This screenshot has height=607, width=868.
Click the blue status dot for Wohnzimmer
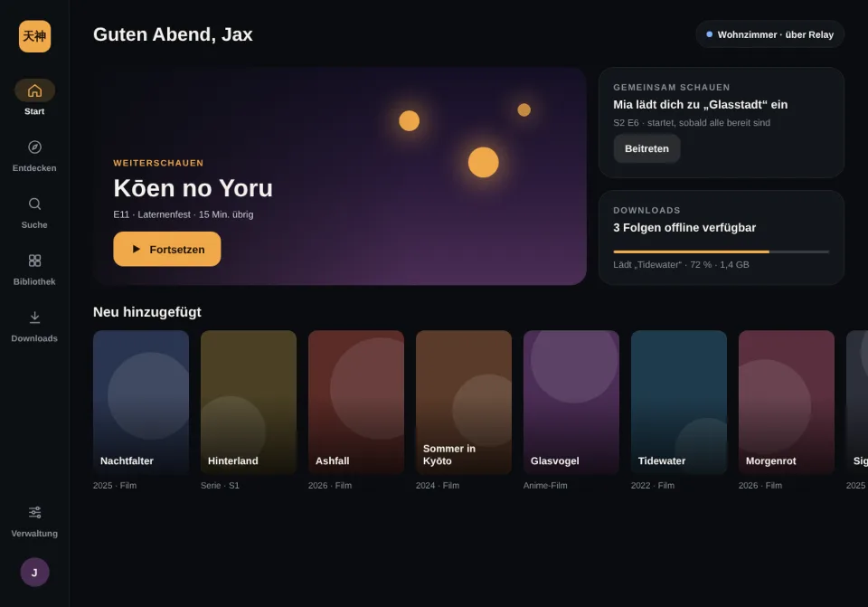pos(709,34)
